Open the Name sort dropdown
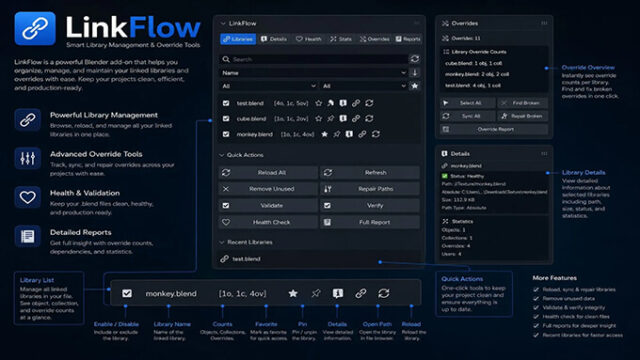The height and width of the screenshot is (360, 640). [313, 73]
